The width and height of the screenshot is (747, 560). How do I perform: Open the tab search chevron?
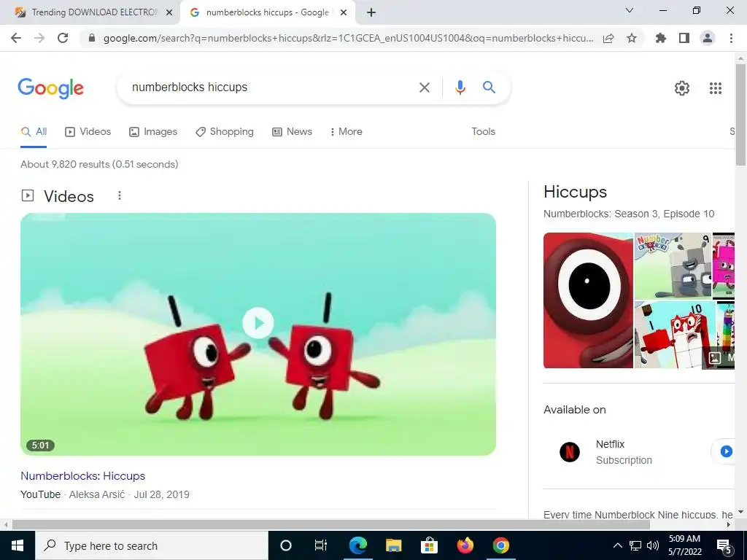(x=630, y=10)
